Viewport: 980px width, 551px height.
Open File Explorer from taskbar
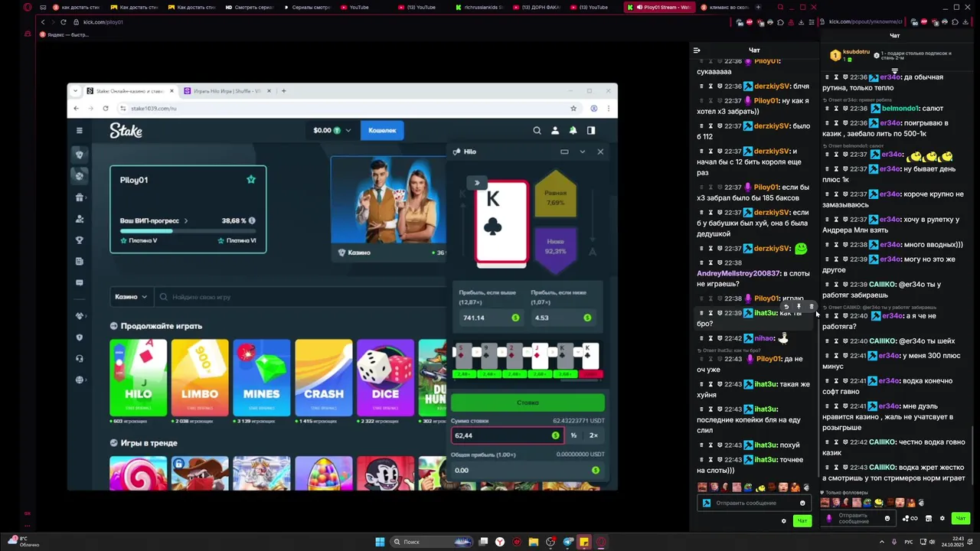click(534, 542)
